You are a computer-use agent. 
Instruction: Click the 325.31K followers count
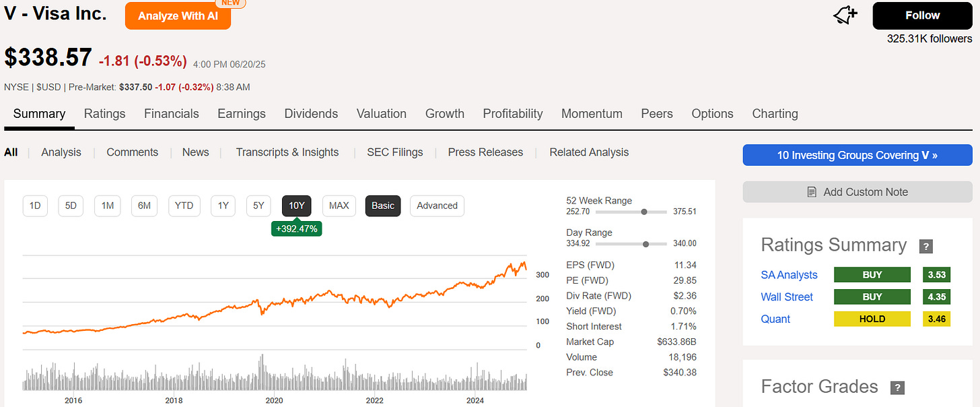click(930, 39)
